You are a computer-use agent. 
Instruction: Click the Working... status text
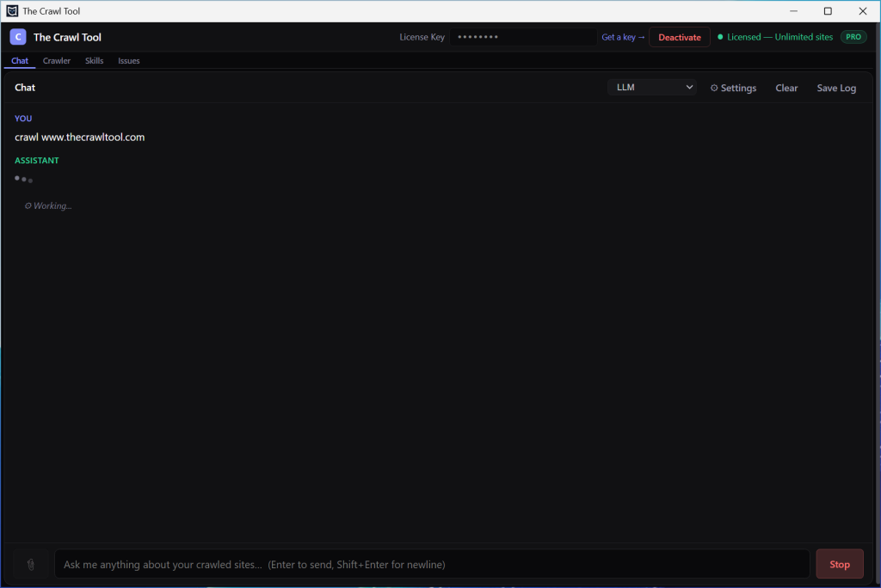(x=48, y=205)
